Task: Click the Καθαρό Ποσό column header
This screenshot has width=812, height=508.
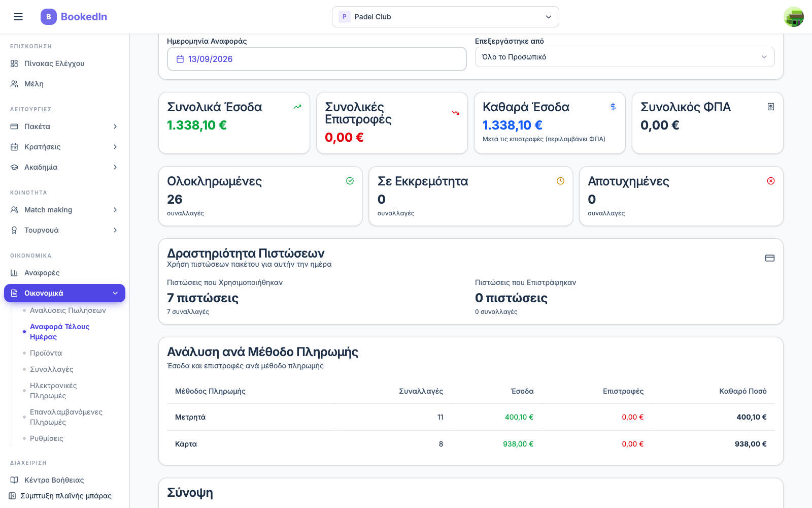Action: [x=743, y=391]
